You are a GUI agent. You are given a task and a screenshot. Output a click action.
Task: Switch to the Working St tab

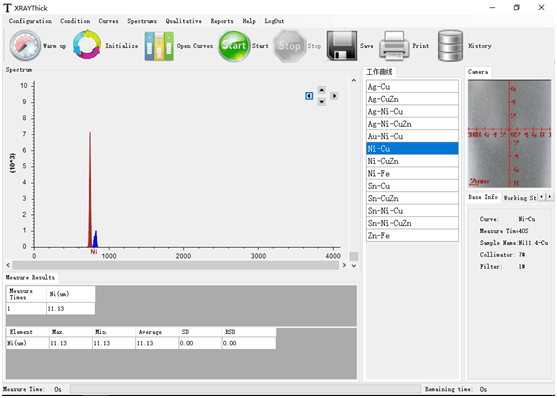pos(520,198)
